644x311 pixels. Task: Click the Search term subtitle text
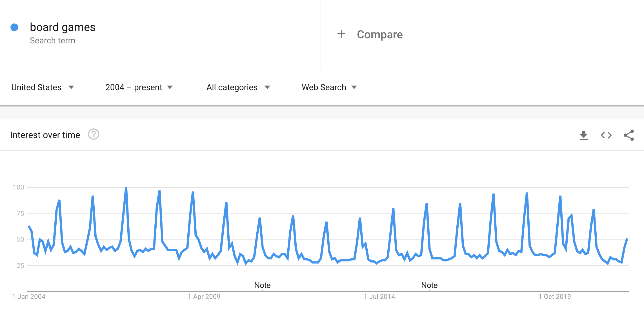52,41
